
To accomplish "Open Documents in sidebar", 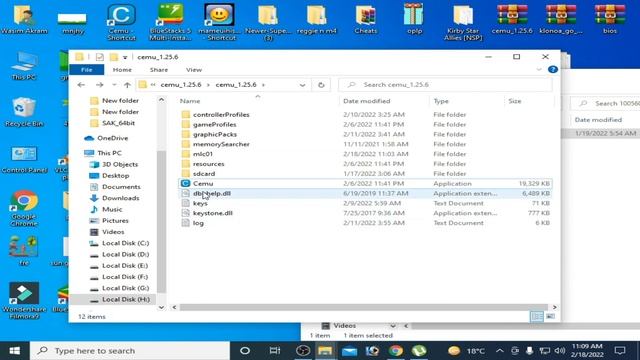I will pos(121,187).
